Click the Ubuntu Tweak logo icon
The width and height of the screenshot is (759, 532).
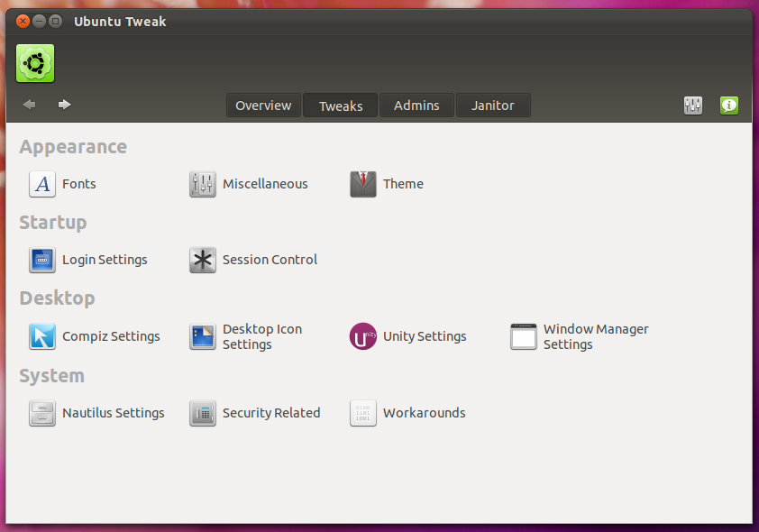34,63
